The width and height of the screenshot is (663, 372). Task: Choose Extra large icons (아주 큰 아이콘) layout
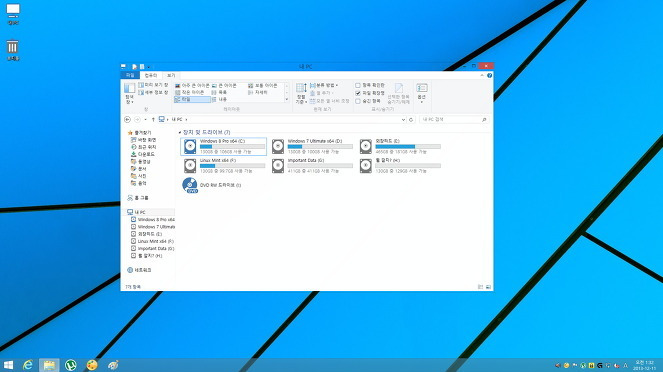(192, 85)
